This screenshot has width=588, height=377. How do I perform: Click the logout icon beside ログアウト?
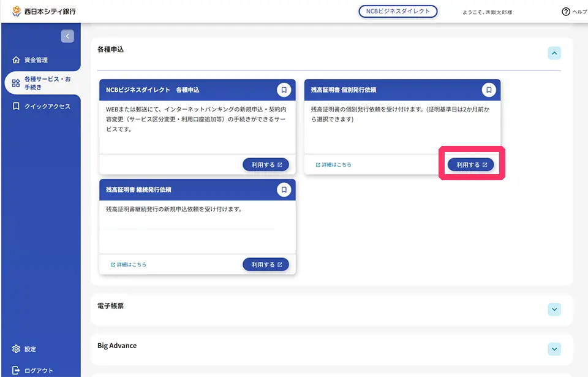16,370
